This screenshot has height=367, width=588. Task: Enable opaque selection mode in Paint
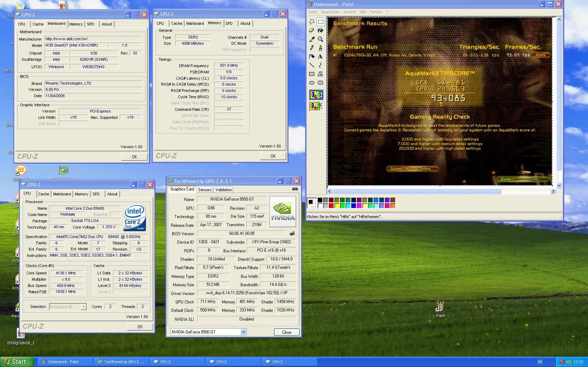pyautogui.click(x=316, y=95)
